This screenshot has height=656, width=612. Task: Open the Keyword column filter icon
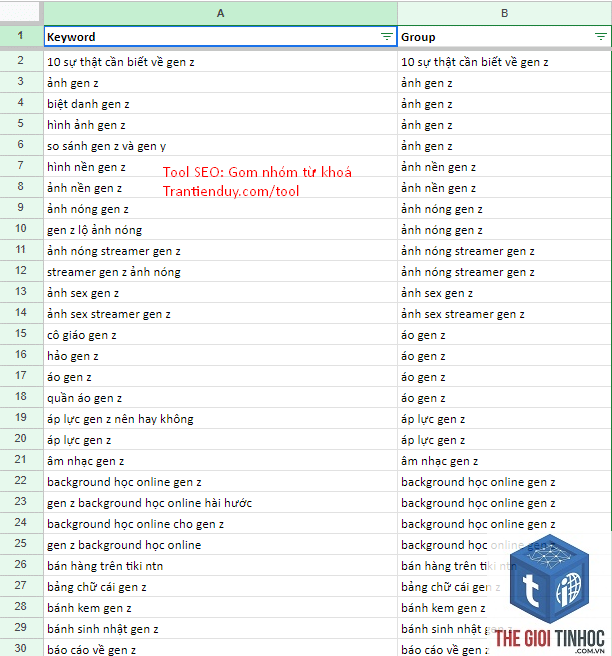(x=387, y=37)
